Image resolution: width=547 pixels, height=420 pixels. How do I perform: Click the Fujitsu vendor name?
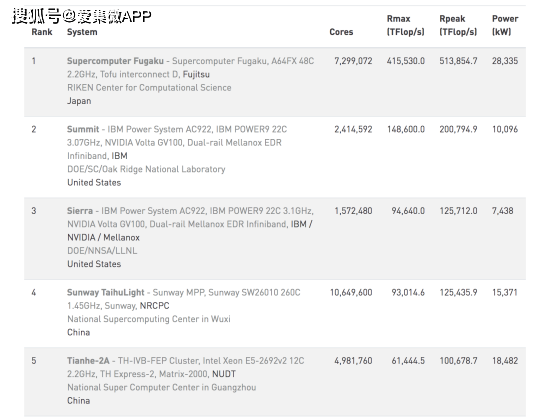(x=196, y=75)
